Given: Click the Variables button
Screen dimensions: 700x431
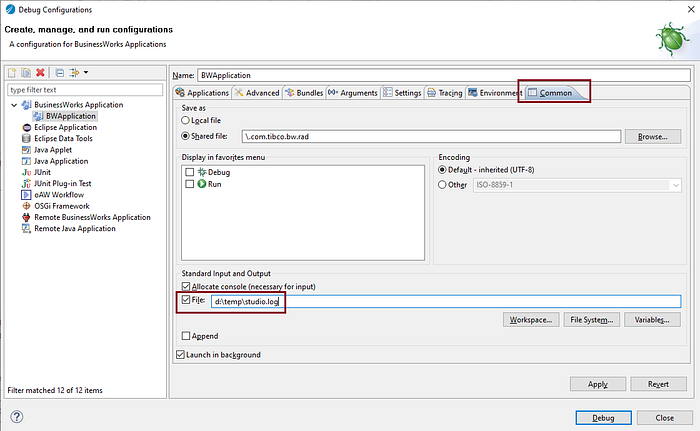Looking at the screenshot, I should tap(652, 320).
